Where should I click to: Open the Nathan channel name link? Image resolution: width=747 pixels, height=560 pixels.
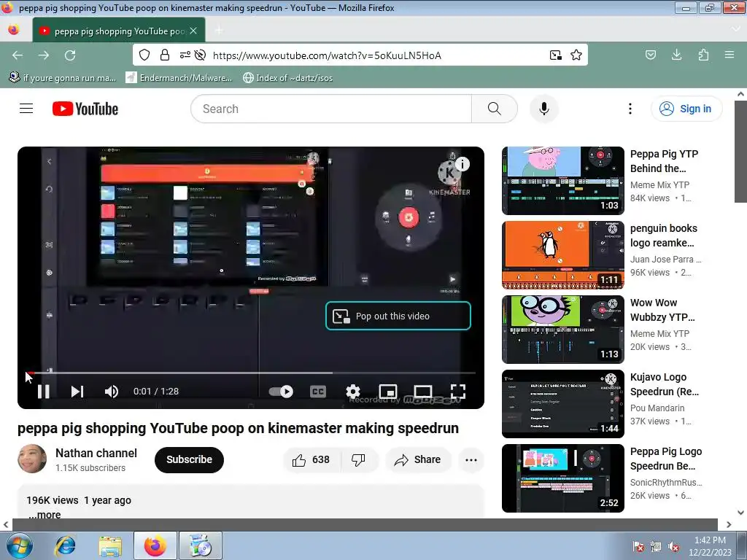96,453
